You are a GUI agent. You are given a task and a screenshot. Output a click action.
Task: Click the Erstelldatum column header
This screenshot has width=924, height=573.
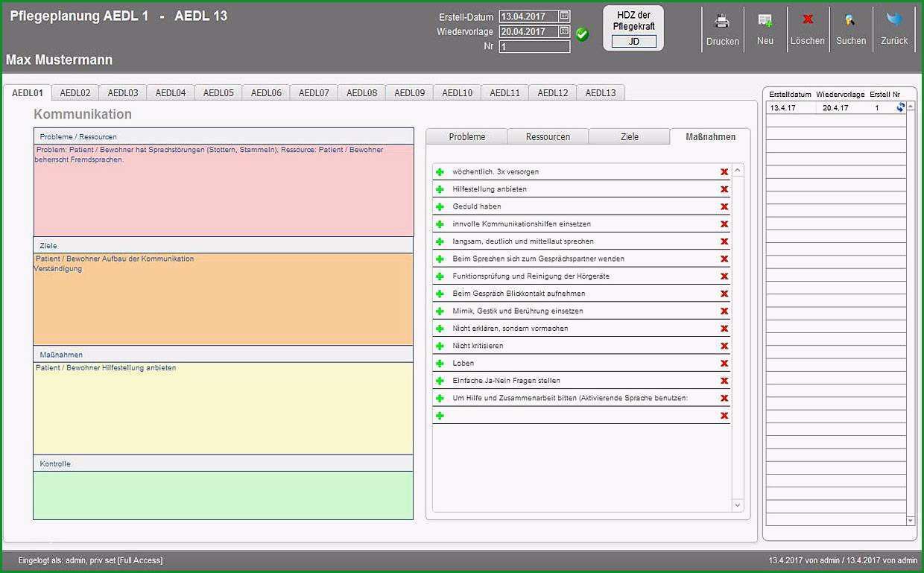(x=790, y=95)
